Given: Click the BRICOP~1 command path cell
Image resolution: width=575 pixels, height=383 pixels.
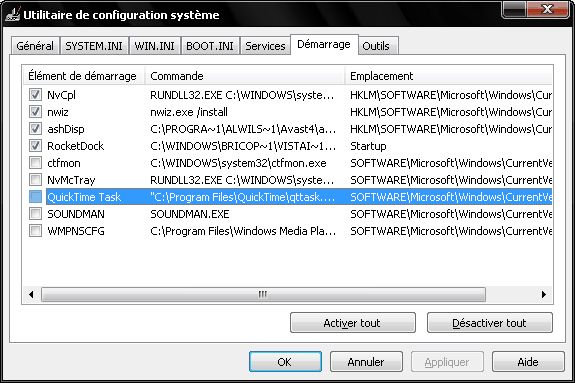Looking at the screenshot, I should (x=243, y=146).
